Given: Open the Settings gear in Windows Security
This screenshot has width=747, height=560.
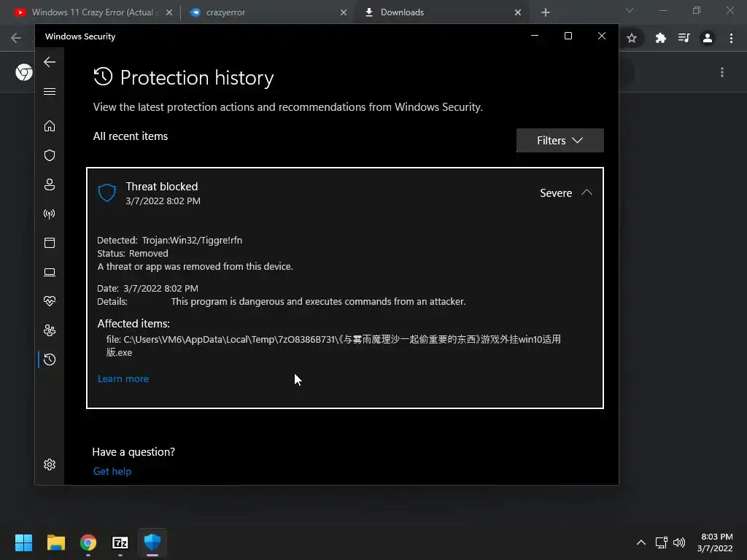Looking at the screenshot, I should pyautogui.click(x=50, y=464).
